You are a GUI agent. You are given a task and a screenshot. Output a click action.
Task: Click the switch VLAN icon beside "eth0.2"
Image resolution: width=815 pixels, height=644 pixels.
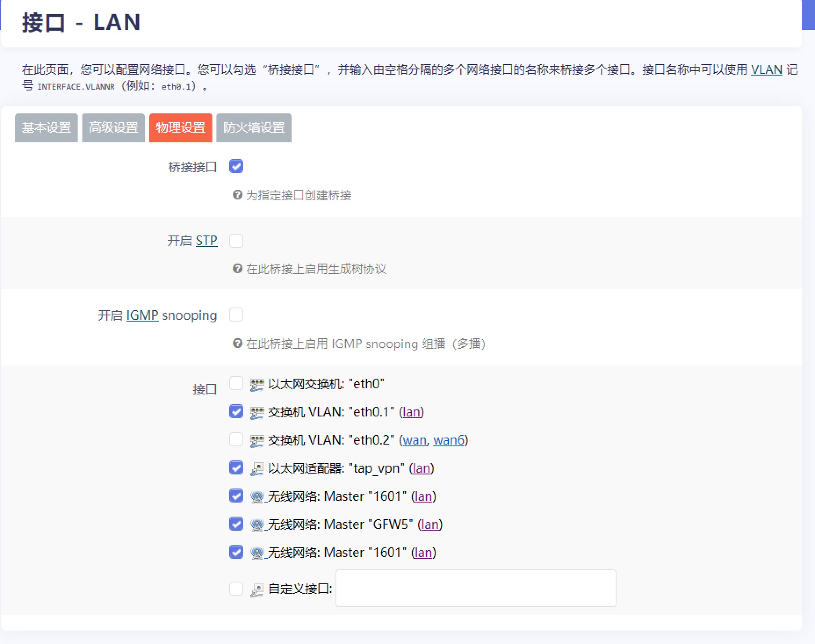tap(256, 440)
